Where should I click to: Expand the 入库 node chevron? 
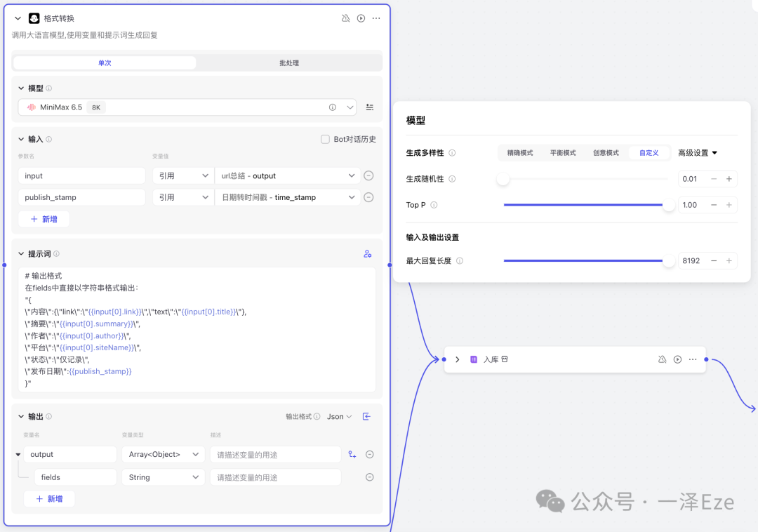458,359
